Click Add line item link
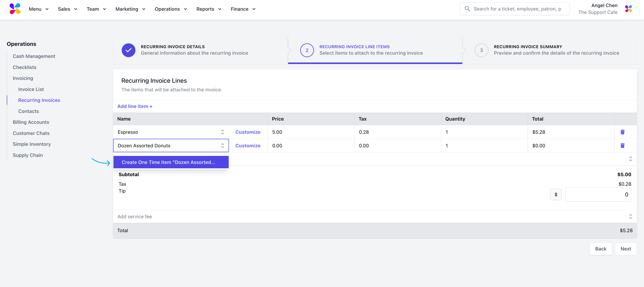This screenshot has width=644, height=287. click(135, 106)
